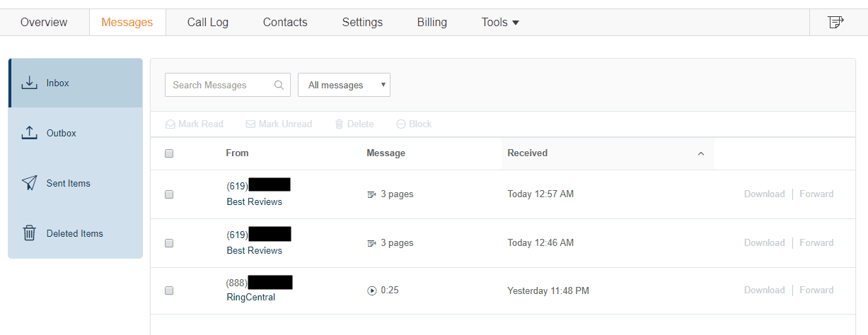Click the Outbox upload-tray icon
This screenshot has height=335, width=868.
(29, 133)
